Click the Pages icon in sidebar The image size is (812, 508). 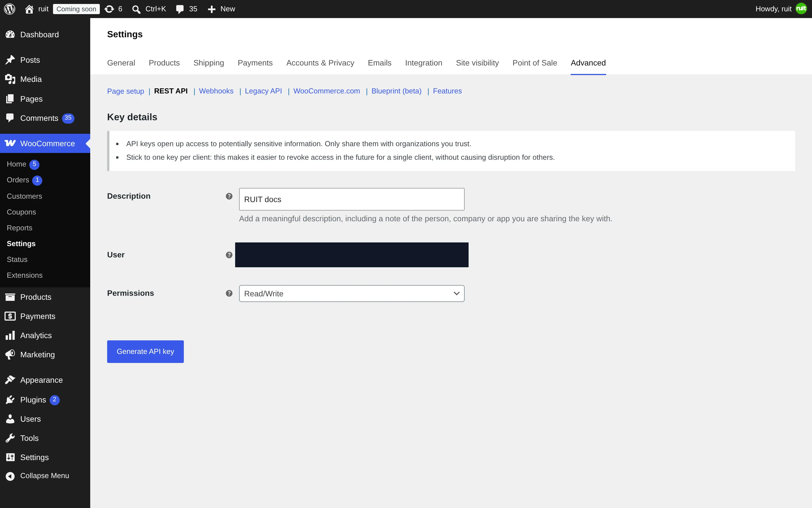coord(10,99)
